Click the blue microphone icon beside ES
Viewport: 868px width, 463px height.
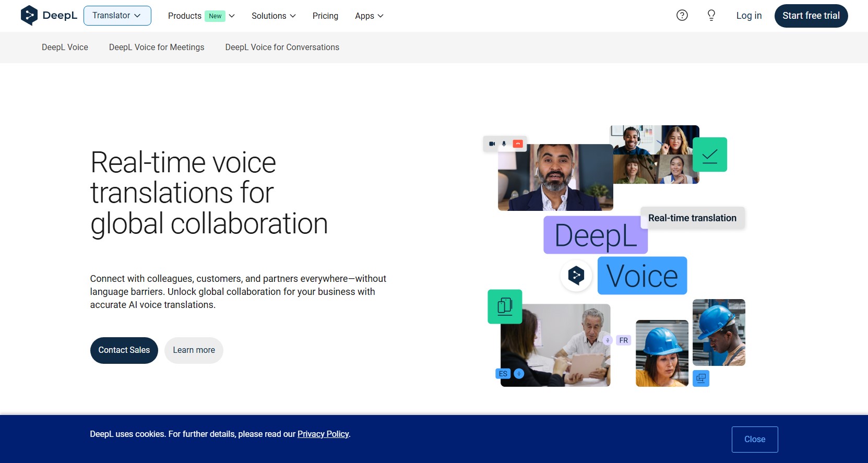[519, 374]
